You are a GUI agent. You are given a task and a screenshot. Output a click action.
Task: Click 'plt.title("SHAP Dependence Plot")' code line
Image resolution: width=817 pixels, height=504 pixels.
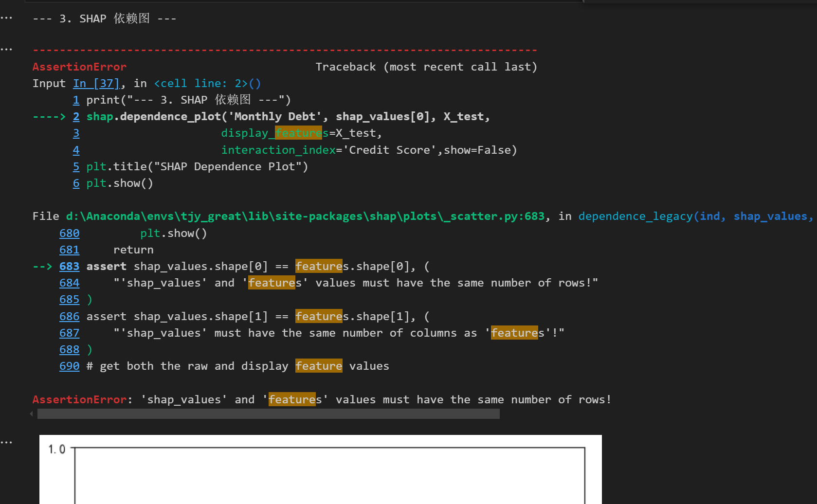point(197,167)
